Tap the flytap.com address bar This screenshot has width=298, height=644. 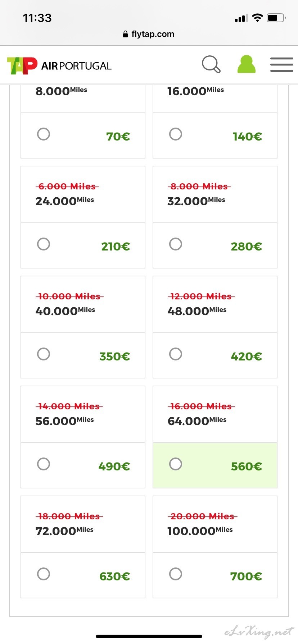(149, 34)
